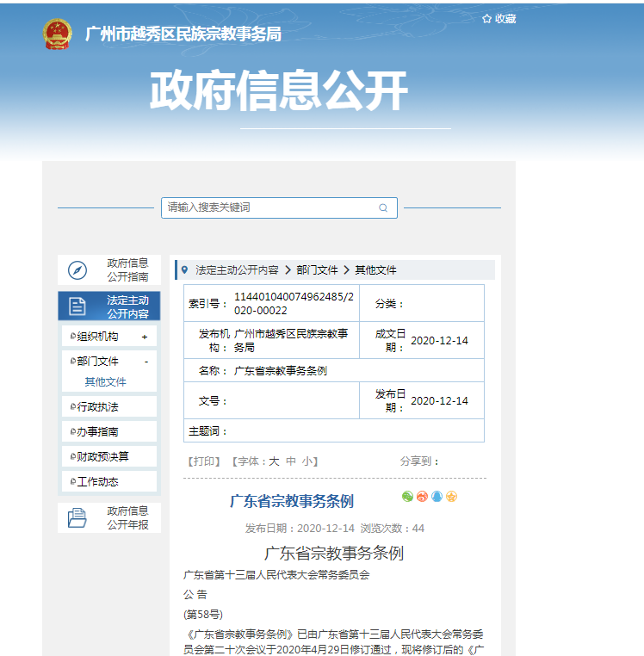Set font size to small (小)

click(307, 461)
